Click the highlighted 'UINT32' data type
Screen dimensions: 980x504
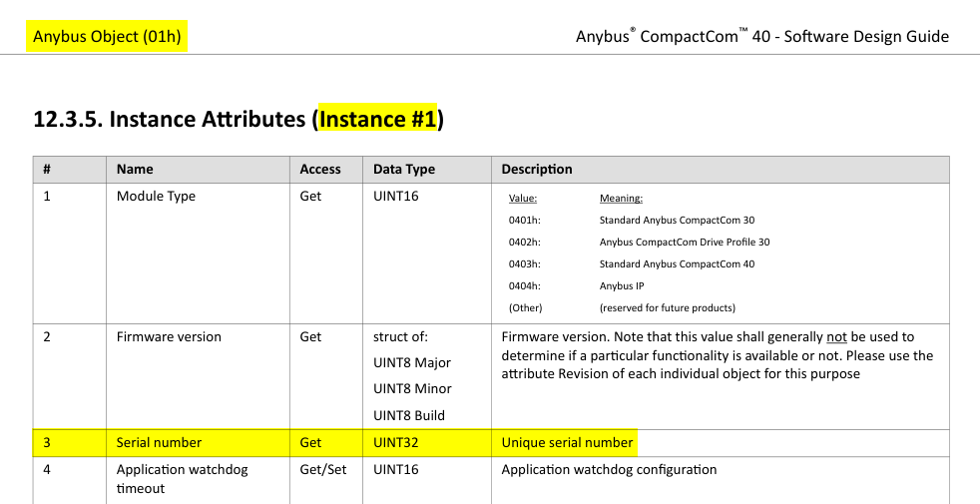395,443
